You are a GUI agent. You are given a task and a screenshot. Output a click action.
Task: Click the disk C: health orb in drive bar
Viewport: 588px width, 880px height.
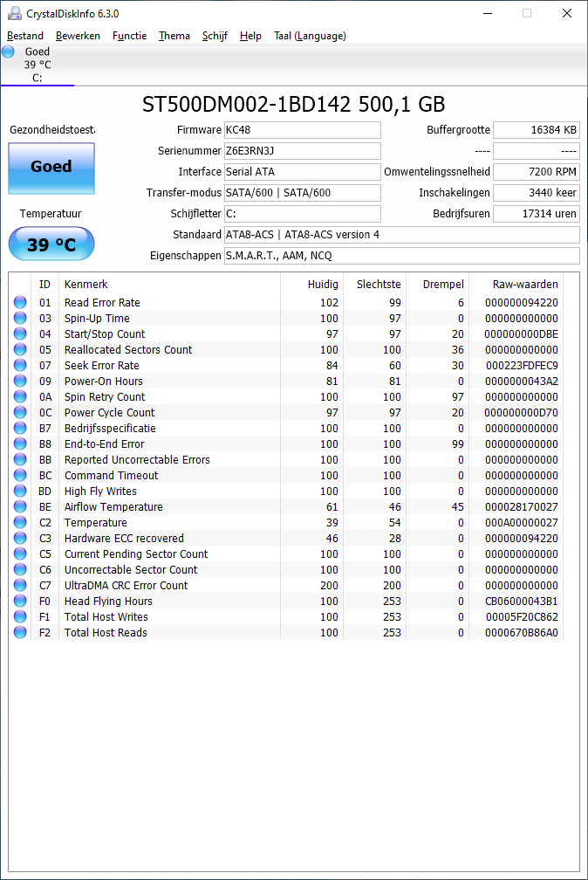click(9, 52)
